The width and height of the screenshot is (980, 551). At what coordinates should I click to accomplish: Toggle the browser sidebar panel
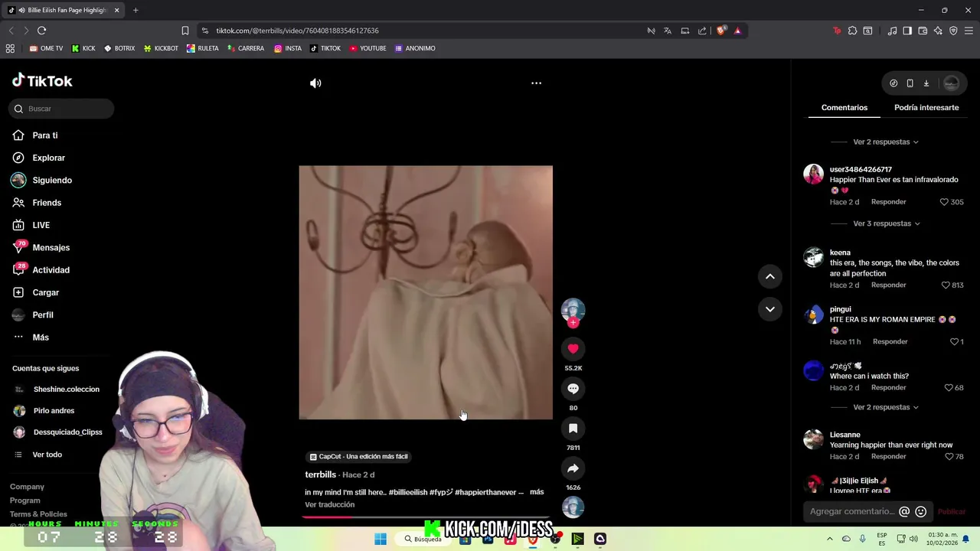click(x=907, y=31)
